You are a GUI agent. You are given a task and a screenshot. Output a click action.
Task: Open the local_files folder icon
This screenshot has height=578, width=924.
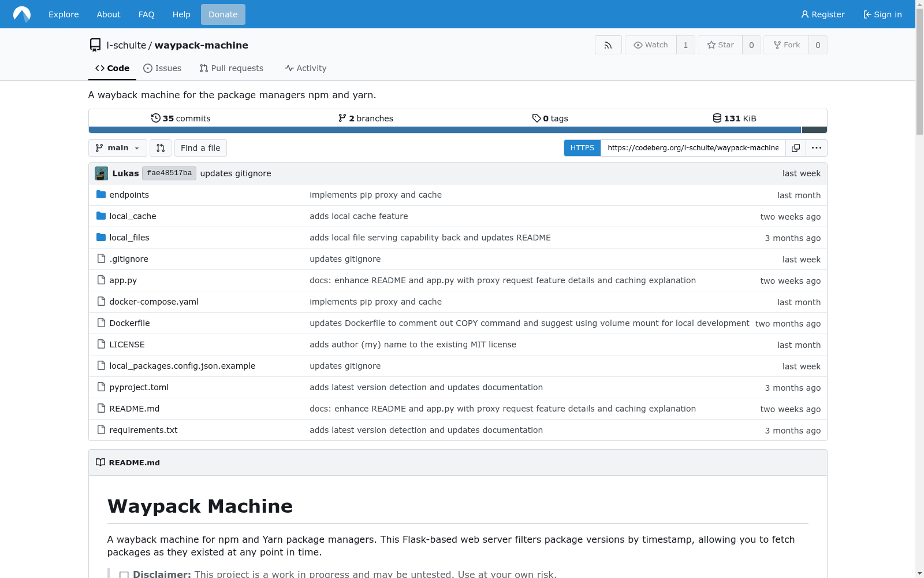pos(101,238)
